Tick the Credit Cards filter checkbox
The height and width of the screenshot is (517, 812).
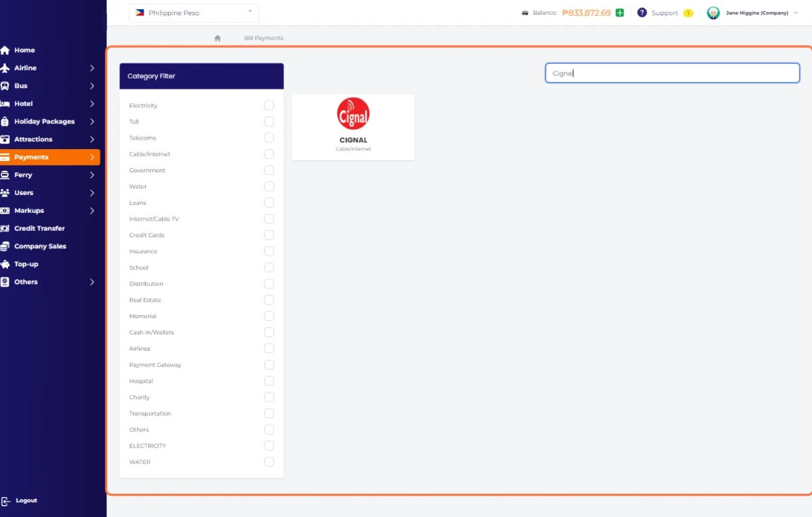point(269,236)
